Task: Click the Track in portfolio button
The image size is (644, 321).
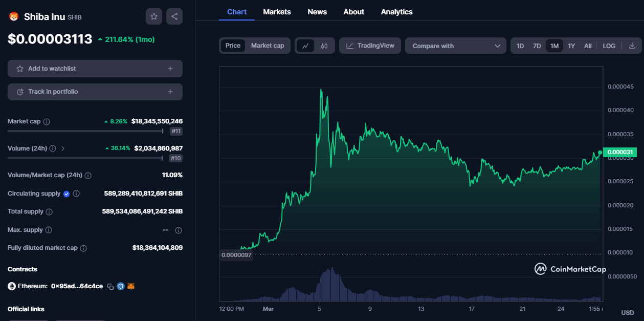Action: [95, 92]
